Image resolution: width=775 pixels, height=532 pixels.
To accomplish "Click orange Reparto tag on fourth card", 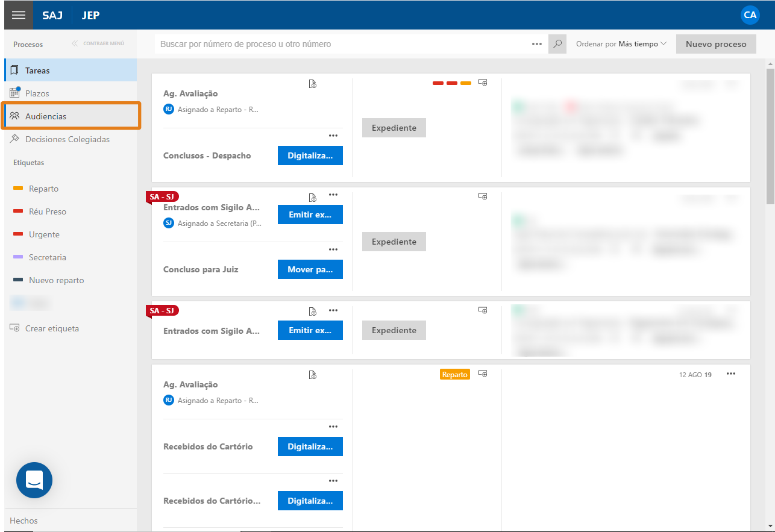I will (455, 374).
